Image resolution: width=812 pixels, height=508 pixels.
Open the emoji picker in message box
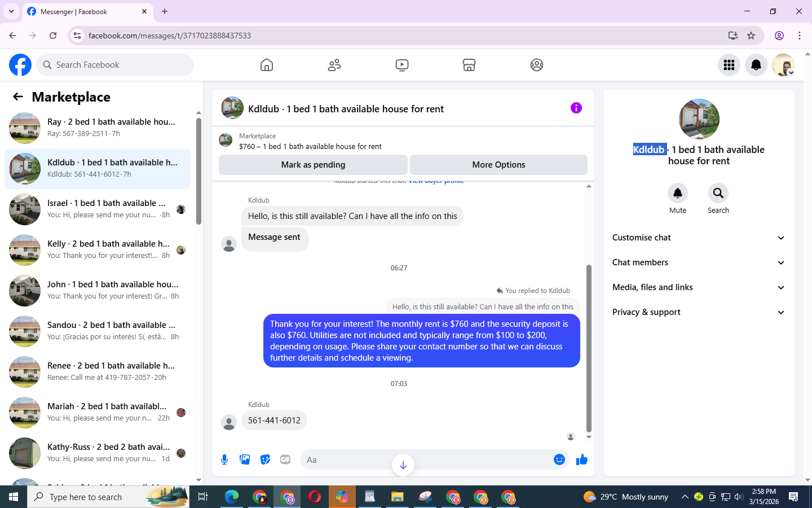pos(559,459)
